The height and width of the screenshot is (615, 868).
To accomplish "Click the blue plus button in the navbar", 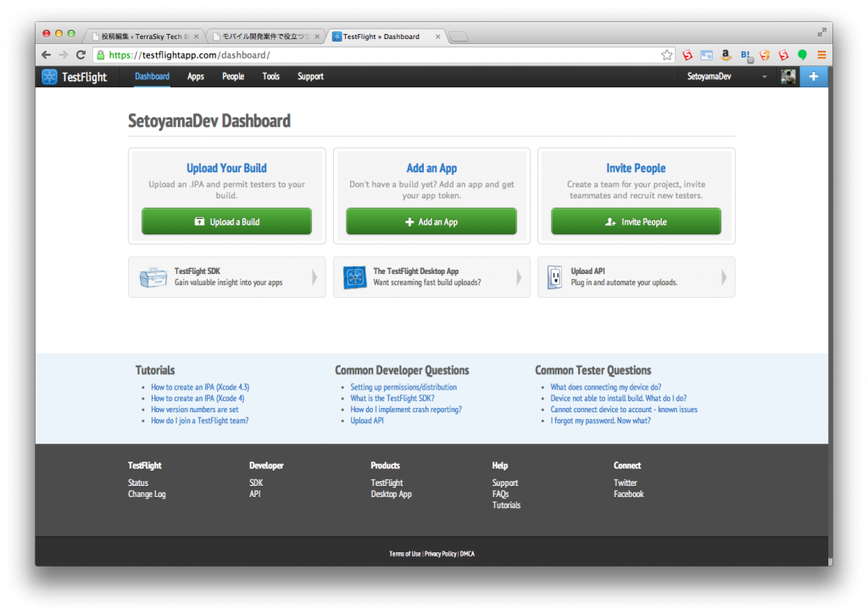I will [x=814, y=76].
